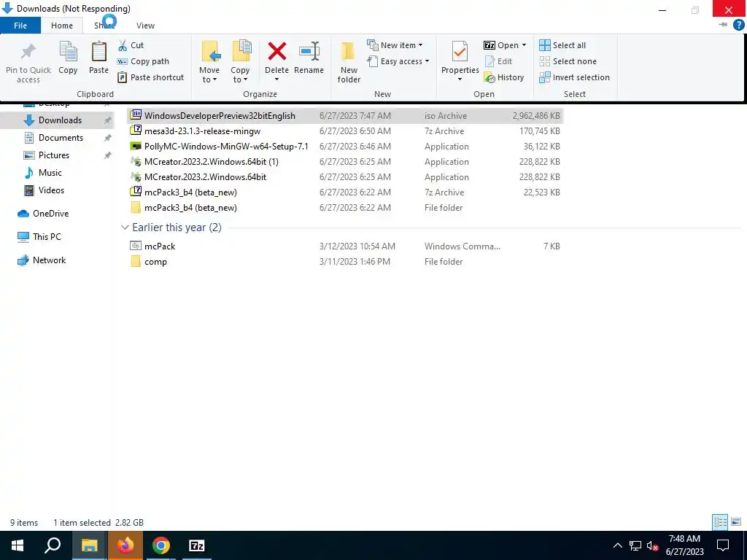Screen dimensions: 747x560
Task: Click Pin to Quick access icon
Action: (x=28, y=62)
